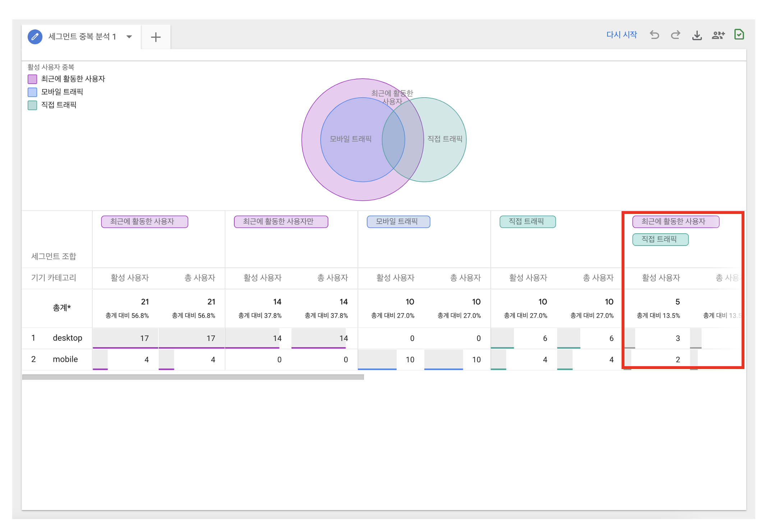Click green 직접 트래픽 legend swatch
766x532 pixels.
[32, 105]
